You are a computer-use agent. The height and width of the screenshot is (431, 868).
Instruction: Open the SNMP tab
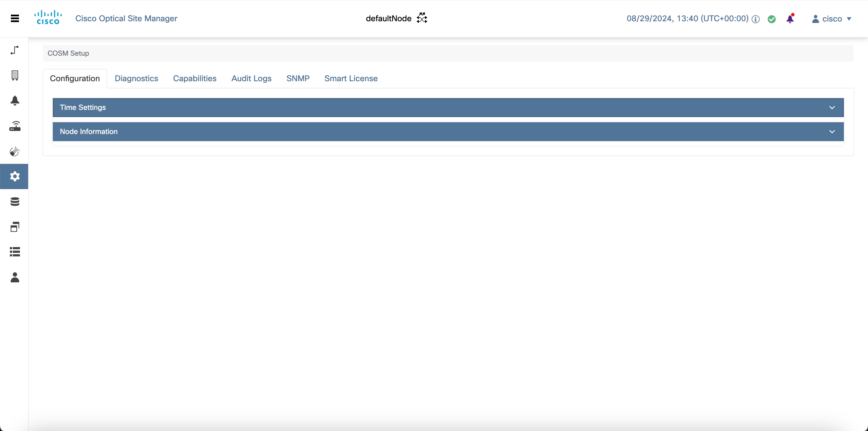click(x=298, y=79)
